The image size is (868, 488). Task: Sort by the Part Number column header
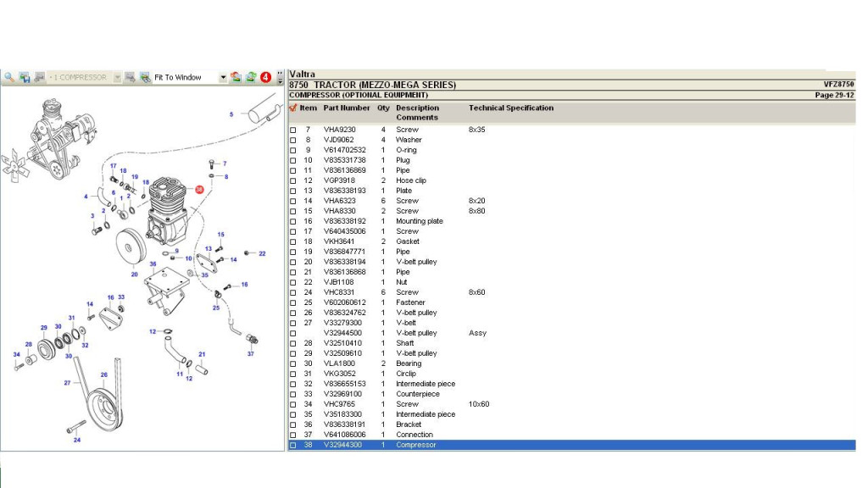pyautogui.click(x=347, y=108)
